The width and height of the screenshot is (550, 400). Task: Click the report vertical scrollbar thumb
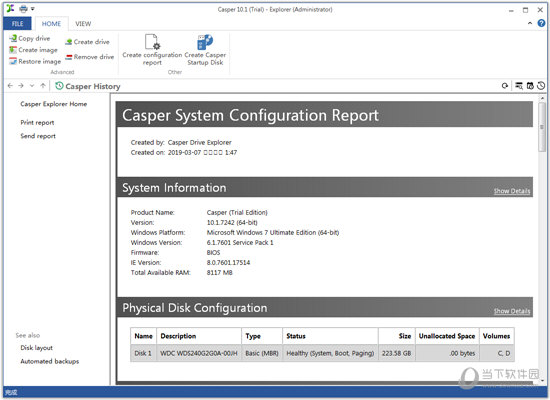[x=542, y=127]
